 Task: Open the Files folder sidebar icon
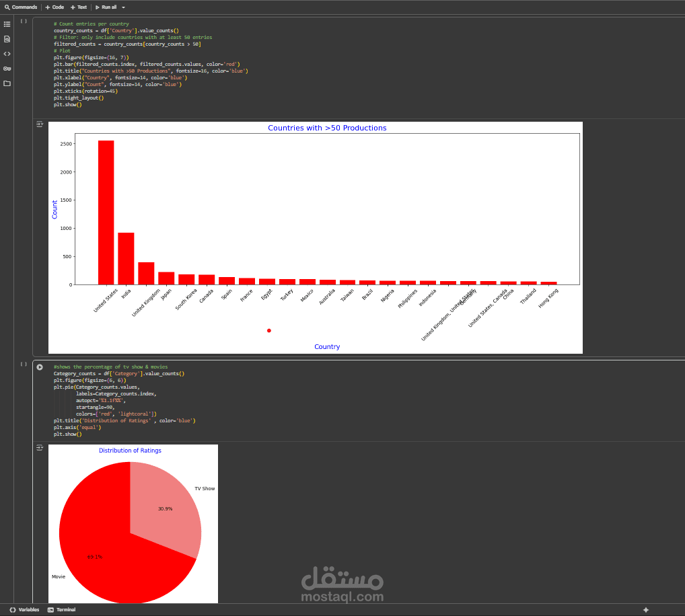[x=7, y=83]
